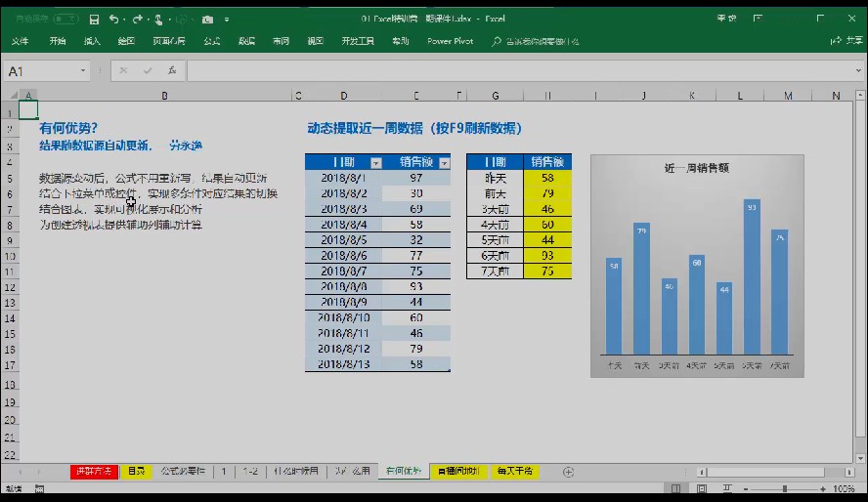Expand the formula bar with its arrow
Screen dimensions: 868x502
(858, 70)
